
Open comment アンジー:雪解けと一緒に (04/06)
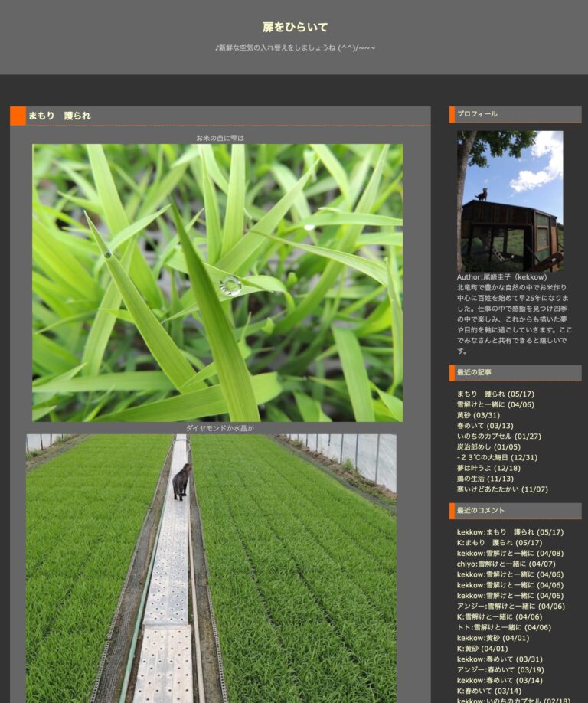pyautogui.click(x=511, y=607)
